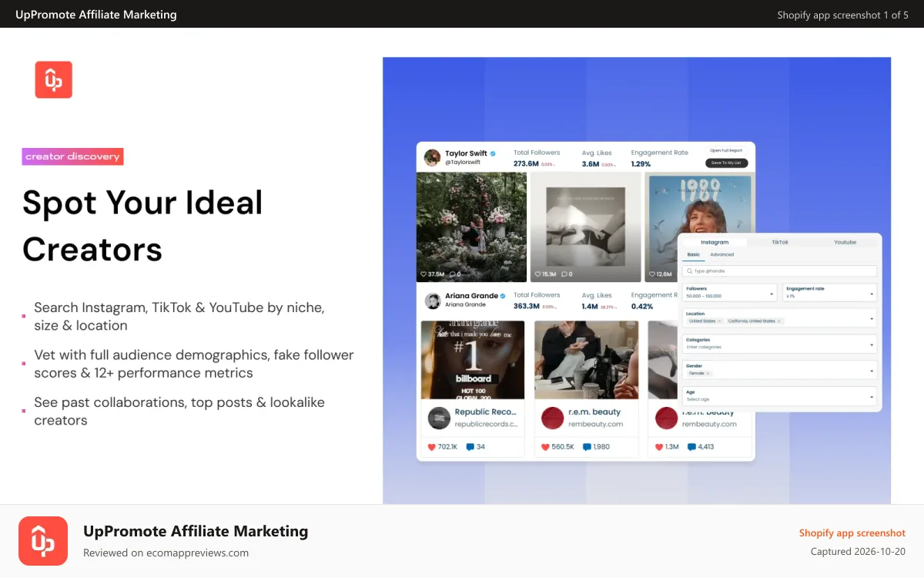This screenshot has width=924, height=578.
Task: Click the r.e.m. beauty logo next to 560.5K card
Action: (553, 418)
